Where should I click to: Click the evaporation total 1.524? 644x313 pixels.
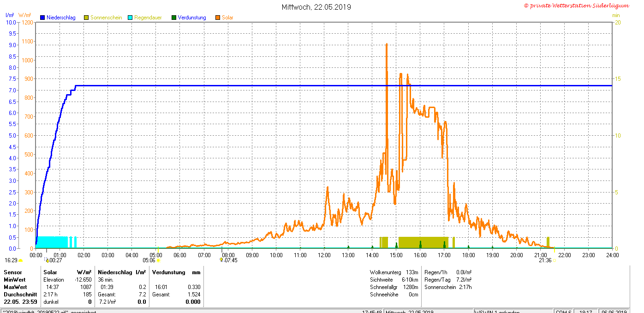tap(194, 295)
